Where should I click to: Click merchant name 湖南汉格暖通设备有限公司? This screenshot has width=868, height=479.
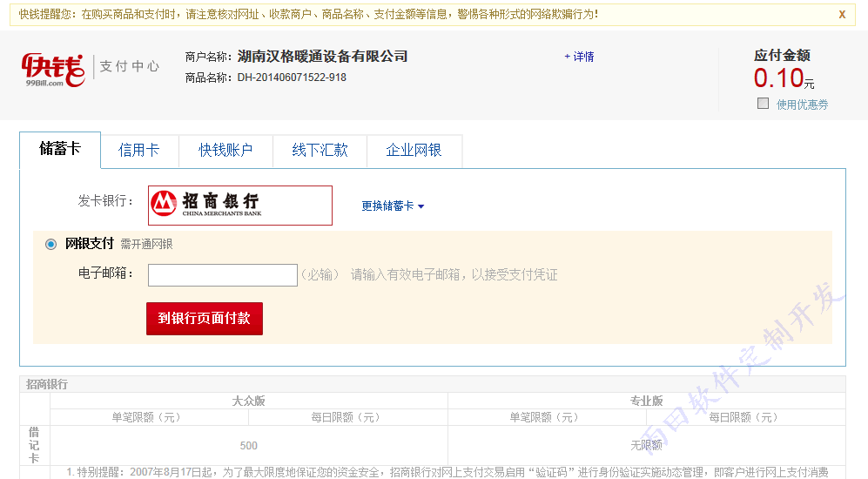click(x=322, y=57)
